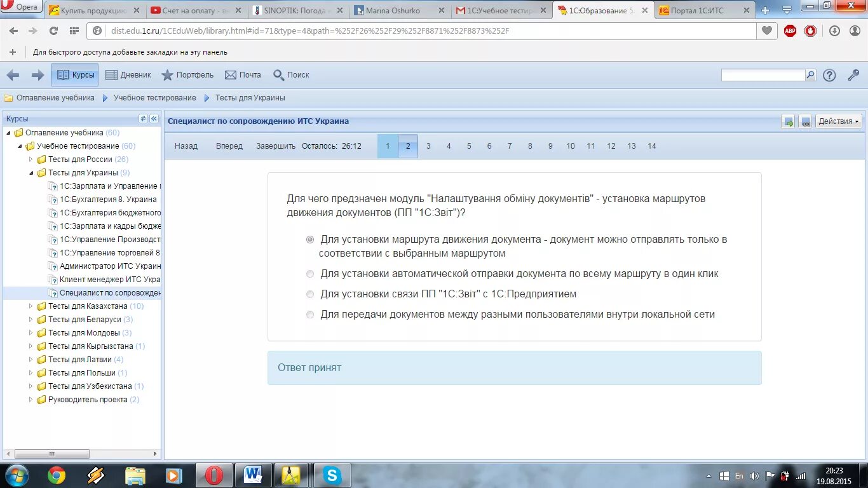Screen dimensions: 868x488
Task: Collapse the Оглавление учебника tree node
Action: [x=9, y=133]
